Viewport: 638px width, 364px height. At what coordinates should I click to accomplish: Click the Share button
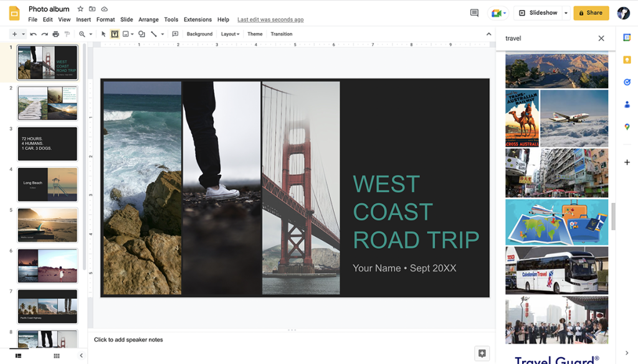[x=591, y=12]
